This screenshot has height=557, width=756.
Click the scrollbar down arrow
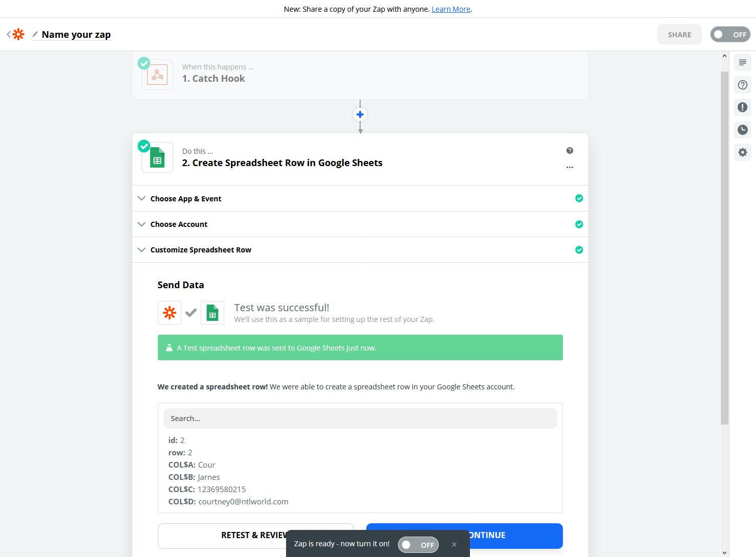pyautogui.click(x=724, y=552)
